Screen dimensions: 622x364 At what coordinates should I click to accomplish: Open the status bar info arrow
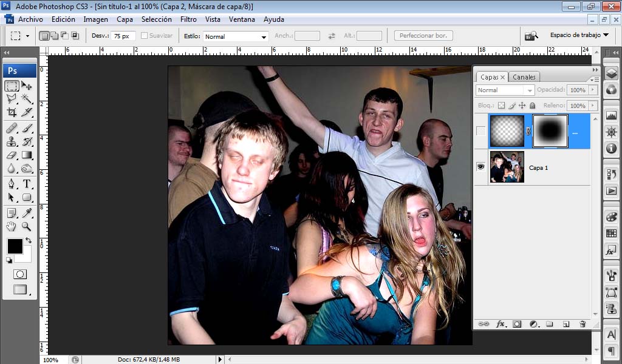pyautogui.click(x=220, y=360)
